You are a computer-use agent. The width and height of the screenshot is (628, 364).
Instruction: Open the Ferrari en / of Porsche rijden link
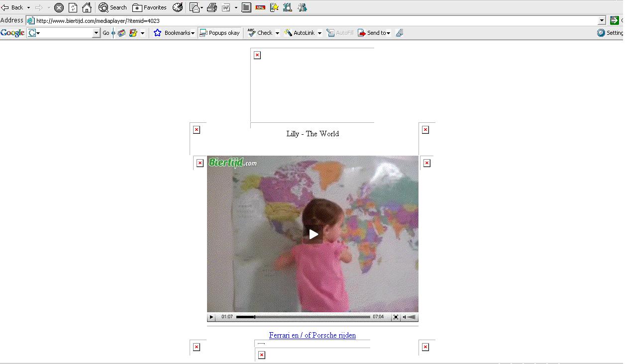[x=312, y=335]
